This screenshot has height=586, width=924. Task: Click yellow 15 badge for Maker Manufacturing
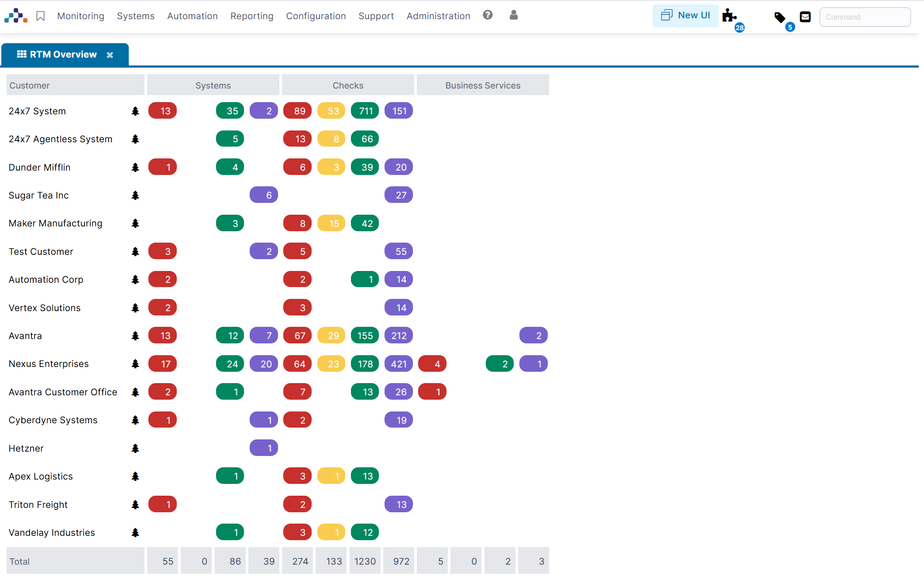coord(331,223)
